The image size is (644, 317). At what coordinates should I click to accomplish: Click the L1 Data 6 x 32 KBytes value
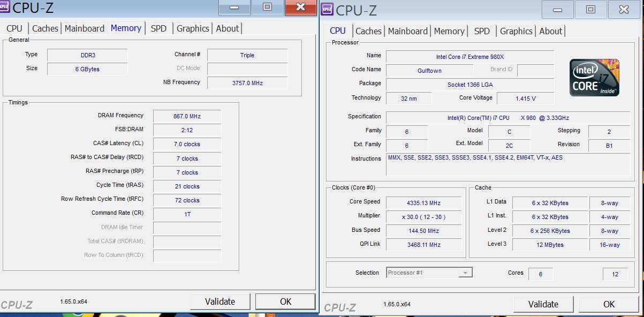pyautogui.click(x=550, y=203)
